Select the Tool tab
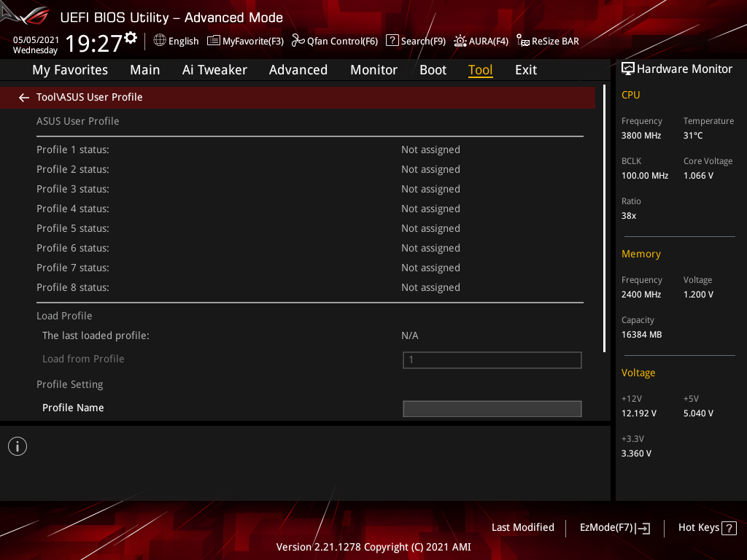The width and height of the screenshot is (747, 560). coord(480,70)
